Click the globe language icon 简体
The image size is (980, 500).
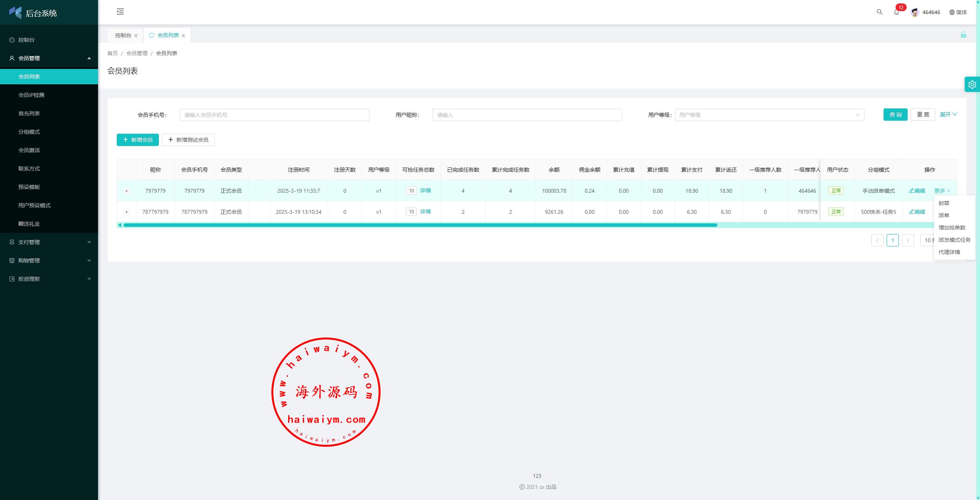pyautogui.click(x=958, y=12)
